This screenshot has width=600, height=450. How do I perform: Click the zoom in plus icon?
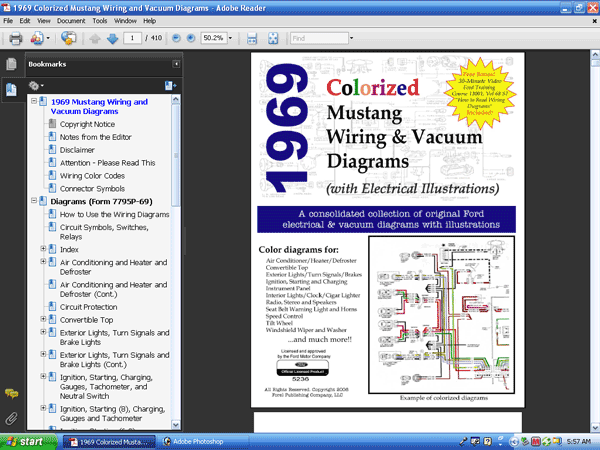point(191,38)
